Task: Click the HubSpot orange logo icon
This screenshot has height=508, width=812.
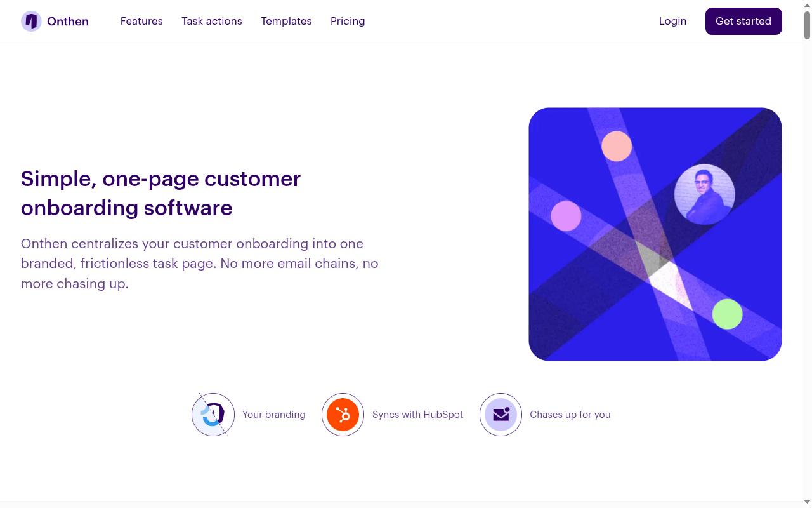Action: click(x=343, y=415)
